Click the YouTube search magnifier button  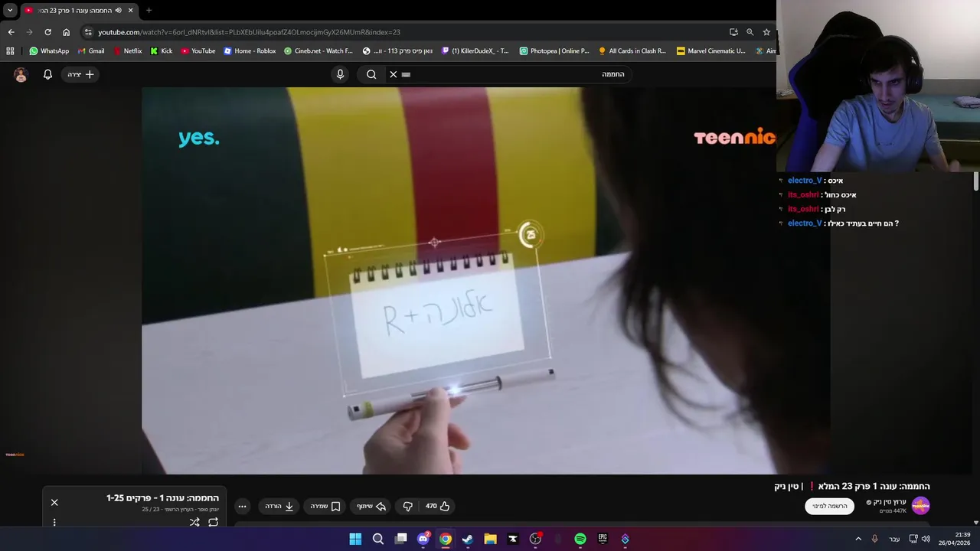(371, 74)
